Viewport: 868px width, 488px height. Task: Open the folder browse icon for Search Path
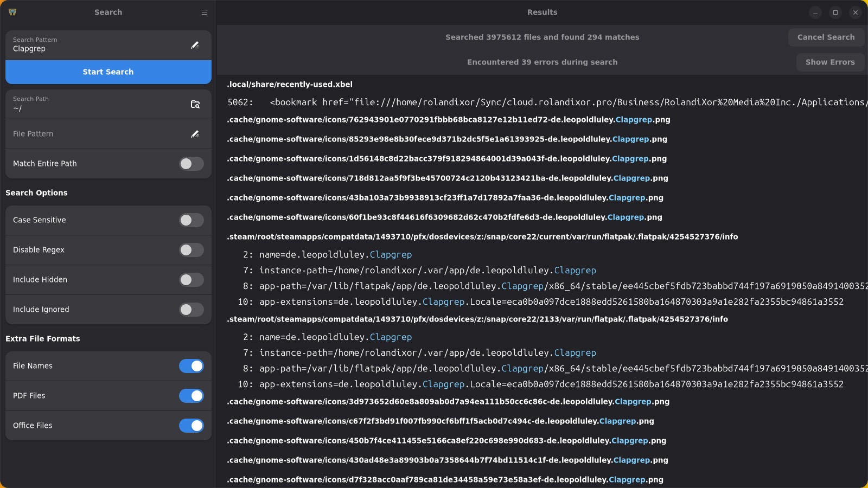click(x=195, y=104)
